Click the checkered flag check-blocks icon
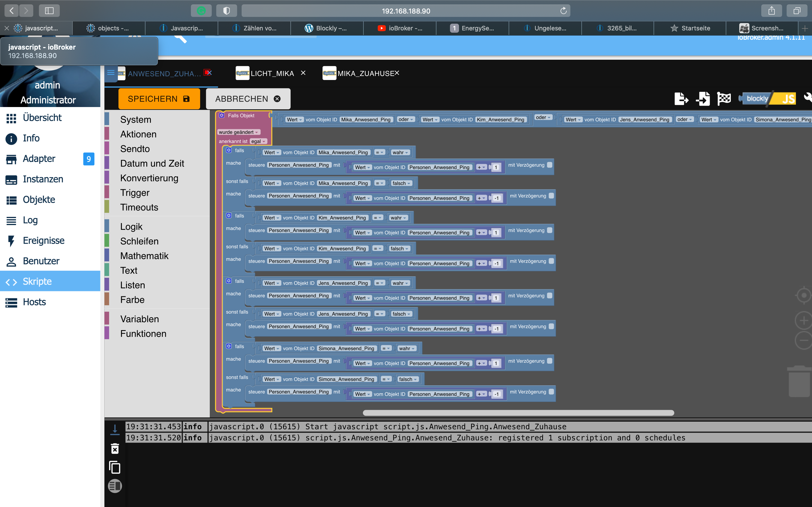Image resolution: width=812 pixels, height=507 pixels. pyautogui.click(x=724, y=99)
